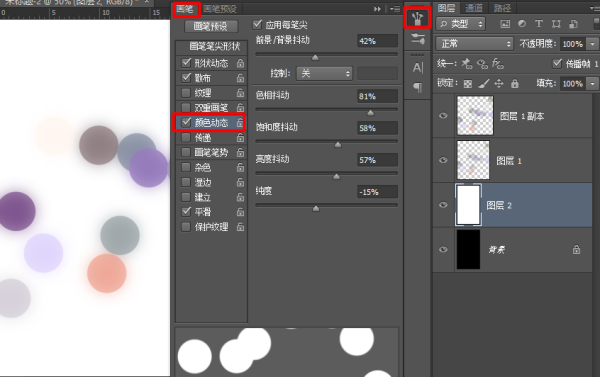This screenshot has width=600, height=377.
Task: Open the Character panel icon
Action: point(417,68)
